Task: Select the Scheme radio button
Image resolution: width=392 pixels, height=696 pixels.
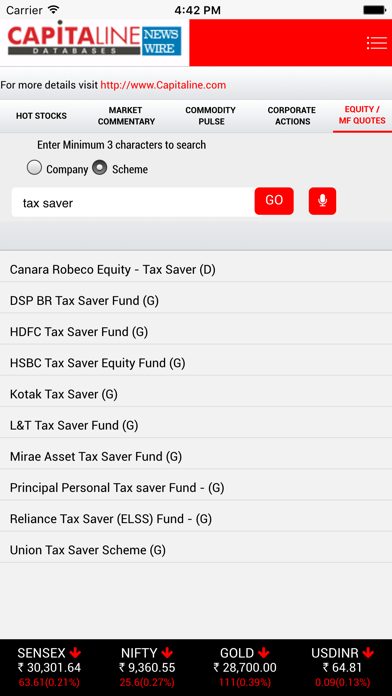Action: [x=99, y=167]
